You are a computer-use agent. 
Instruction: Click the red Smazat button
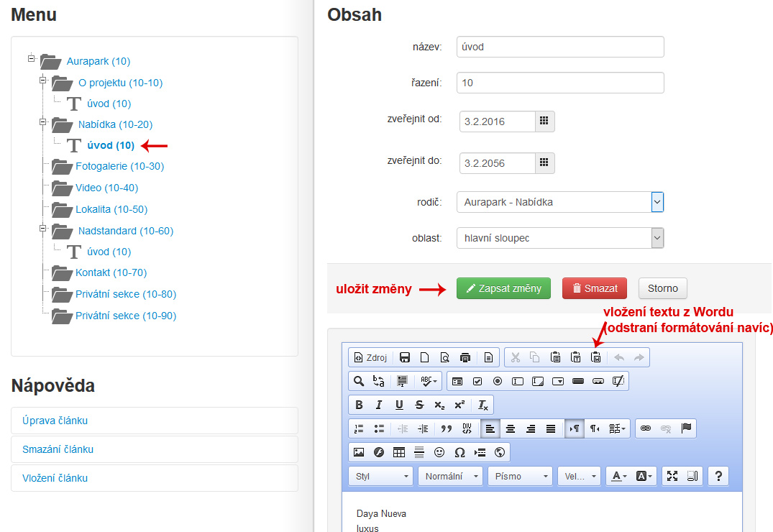coord(594,288)
